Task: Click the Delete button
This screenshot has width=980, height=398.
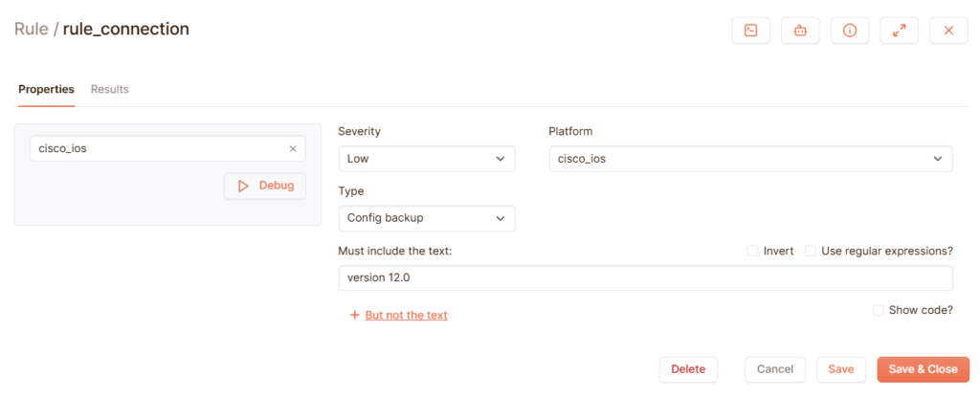Action: click(688, 369)
